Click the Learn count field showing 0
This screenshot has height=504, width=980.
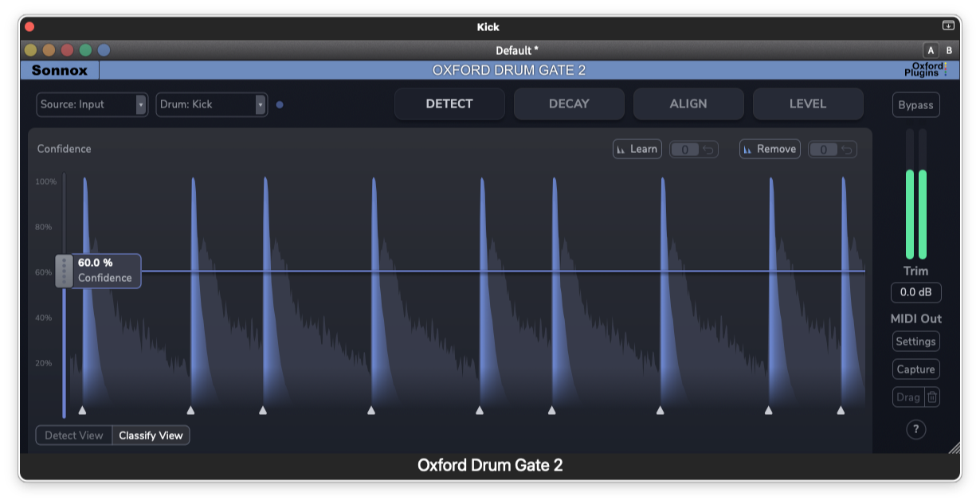684,150
